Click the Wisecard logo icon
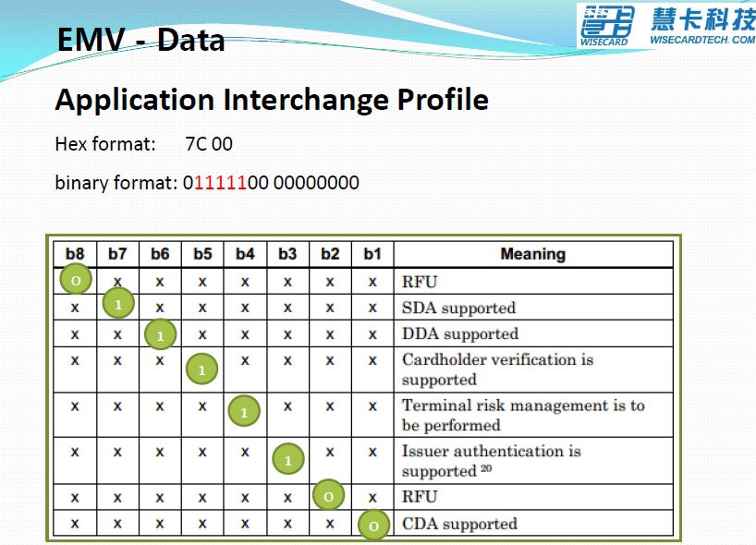 pyautogui.click(x=607, y=26)
